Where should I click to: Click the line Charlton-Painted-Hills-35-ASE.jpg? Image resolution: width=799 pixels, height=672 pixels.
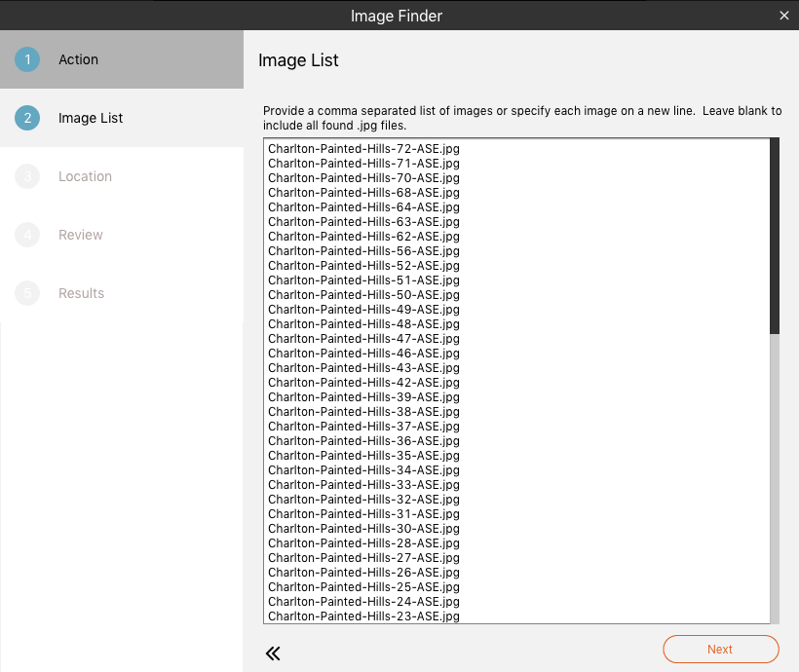[x=363, y=456]
